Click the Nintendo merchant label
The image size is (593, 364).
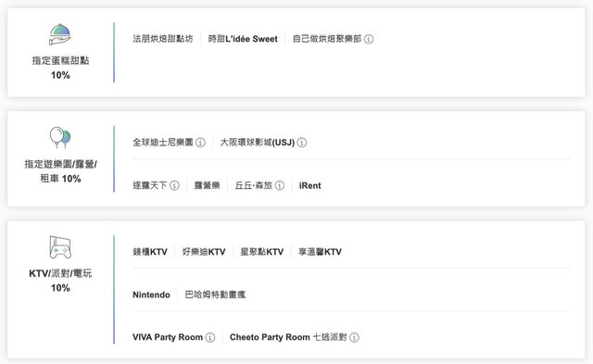click(x=151, y=295)
